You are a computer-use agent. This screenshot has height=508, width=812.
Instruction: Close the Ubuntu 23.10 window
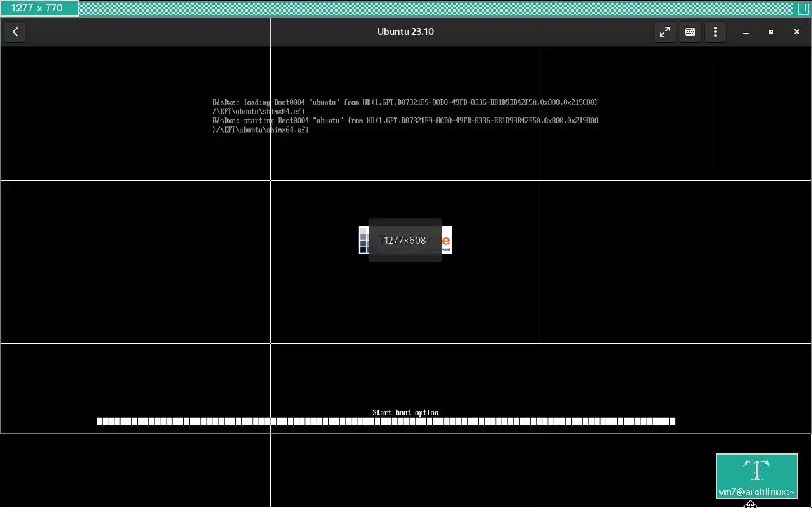pos(797,32)
